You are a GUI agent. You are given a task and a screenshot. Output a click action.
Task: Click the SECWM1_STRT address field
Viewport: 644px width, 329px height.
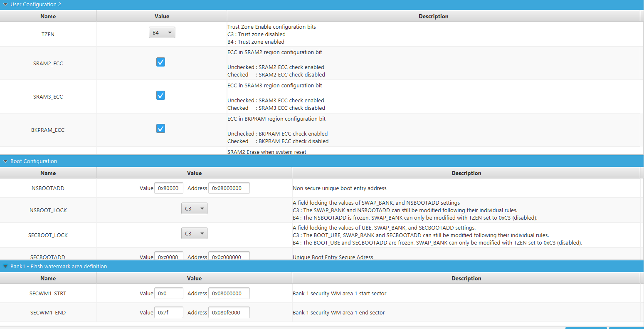tap(229, 293)
